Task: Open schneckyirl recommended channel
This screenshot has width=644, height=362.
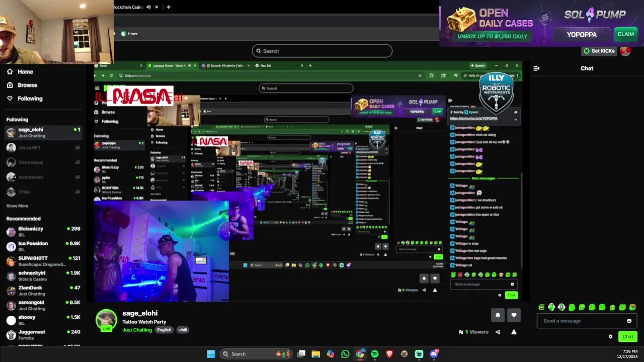Action: click(43, 276)
